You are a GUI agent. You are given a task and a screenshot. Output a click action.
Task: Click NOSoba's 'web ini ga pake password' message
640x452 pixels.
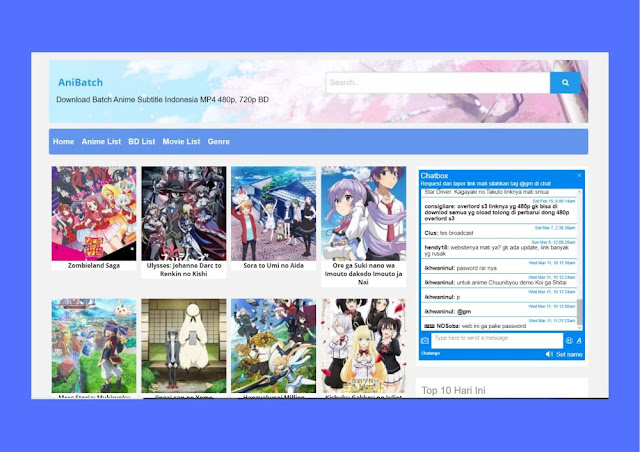[x=475, y=326]
